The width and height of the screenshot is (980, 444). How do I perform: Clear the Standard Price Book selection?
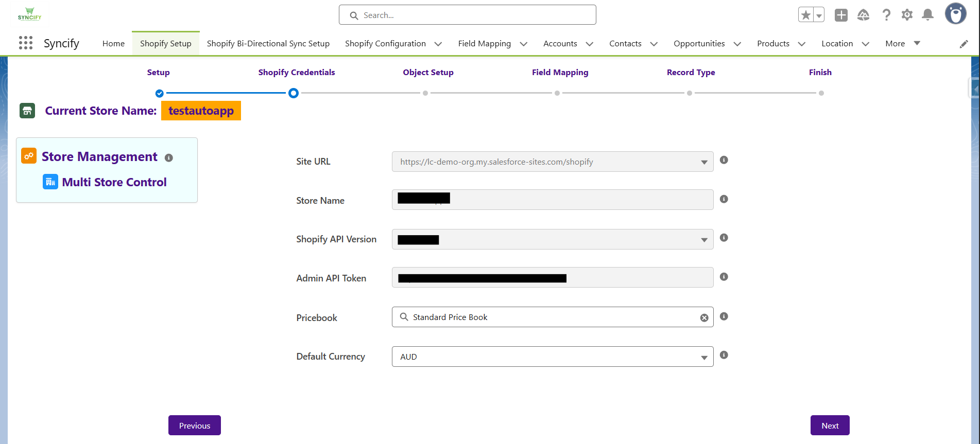[704, 318]
